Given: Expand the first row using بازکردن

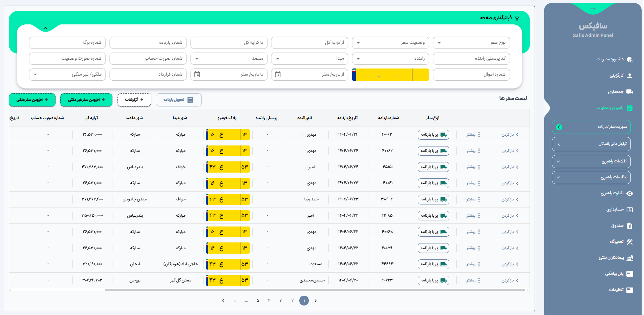Looking at the screenshot, I should (x=510, y=135).
